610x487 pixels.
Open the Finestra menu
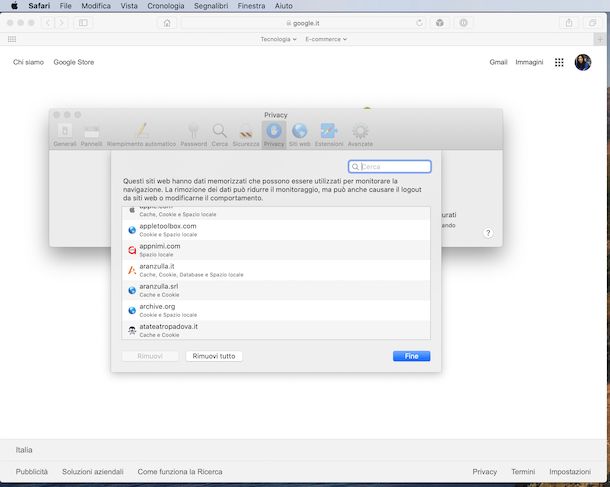point(251,6)
